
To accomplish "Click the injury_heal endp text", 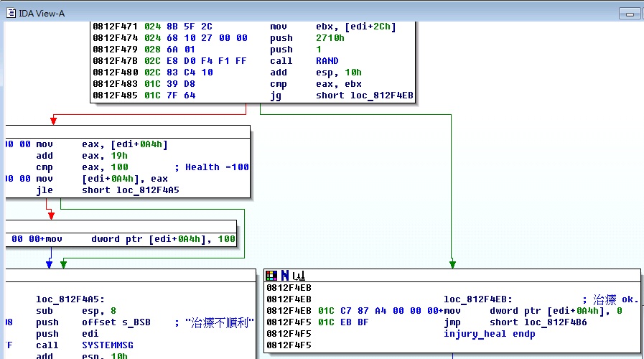I will [x=489, y=334].
